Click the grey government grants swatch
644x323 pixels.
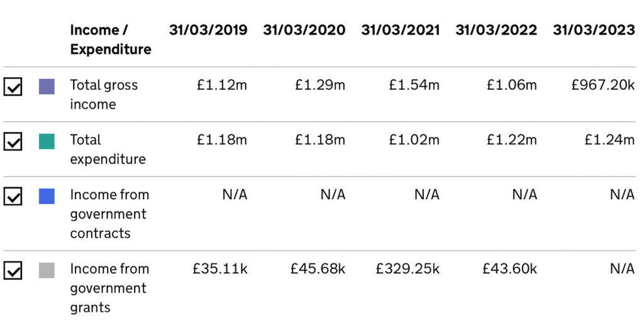coord(47,270)
